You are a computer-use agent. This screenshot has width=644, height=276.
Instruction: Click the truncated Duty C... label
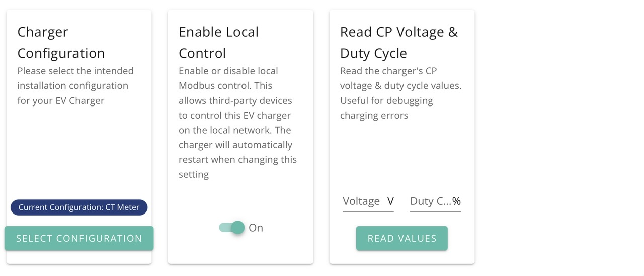click(430, 201)
